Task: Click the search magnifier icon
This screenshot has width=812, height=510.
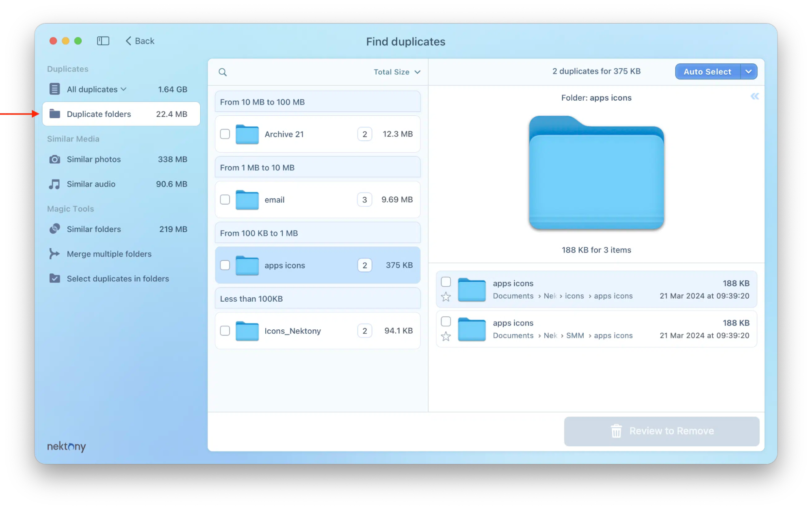Action: (223, 72)
